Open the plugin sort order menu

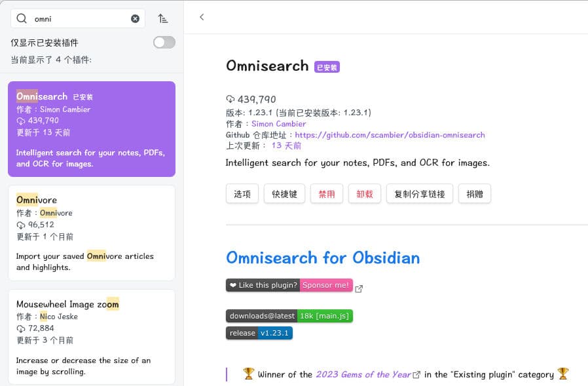pos(163,19)
